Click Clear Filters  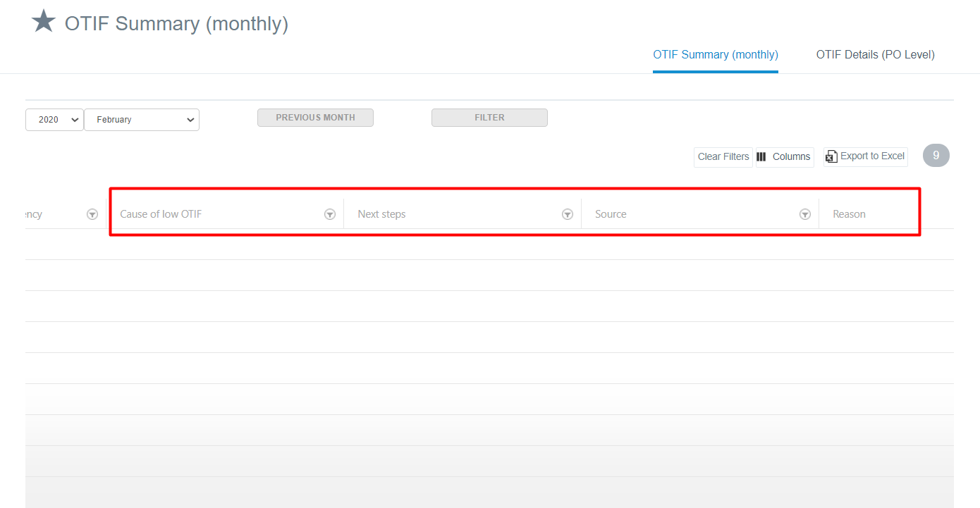(723, 156)
